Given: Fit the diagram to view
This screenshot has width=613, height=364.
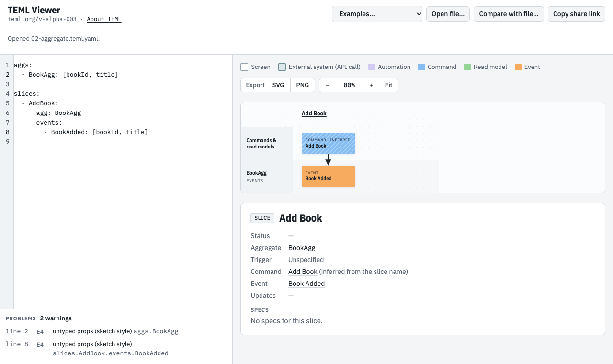Looking at the screenshot, I should (x=388, y=85).
